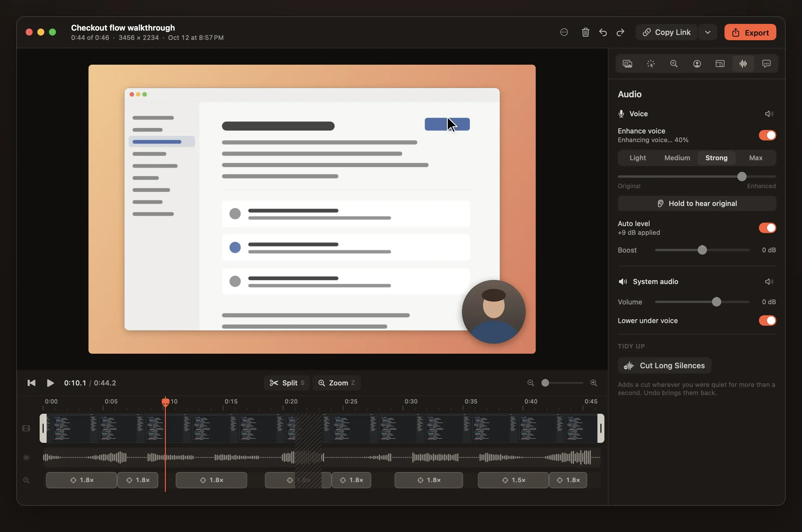Open the Background settings tab icon
The width and height of the screenshot is (802, 532).
(x=627, y=64)
